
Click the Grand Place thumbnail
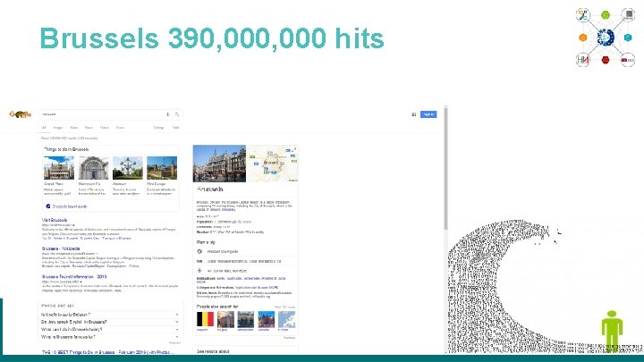point(59,168)
